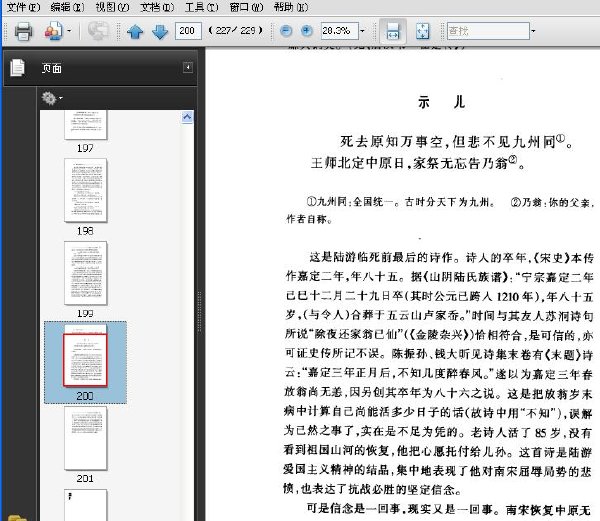
Task: Go to previous page with up arrow
Action: [x=135, y=32]
